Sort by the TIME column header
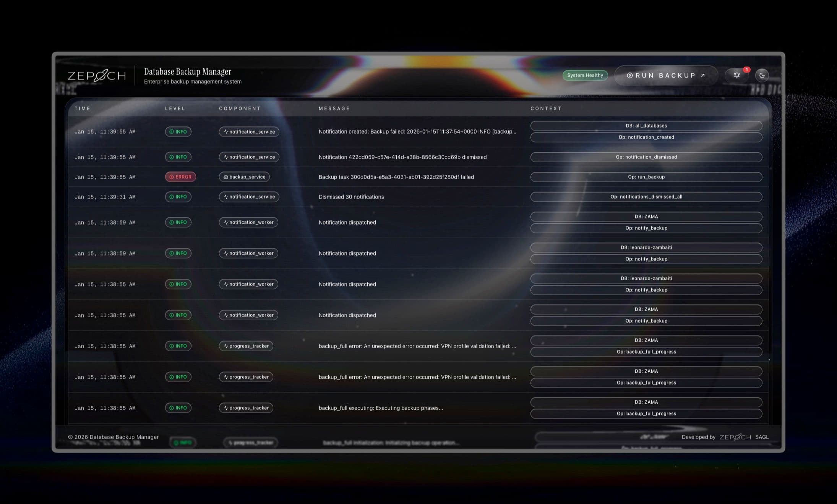Screen dimensions: 837x504 pyautogui.click(x=83, y=108)
